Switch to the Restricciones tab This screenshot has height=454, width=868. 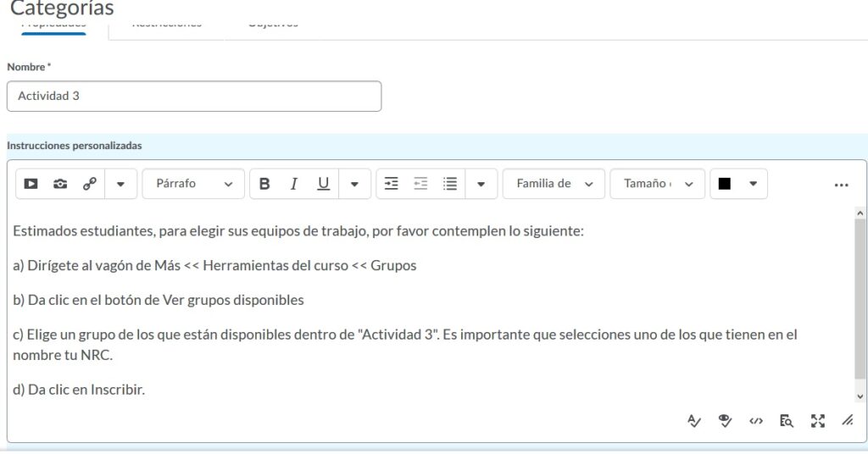(x=167, y=25)
